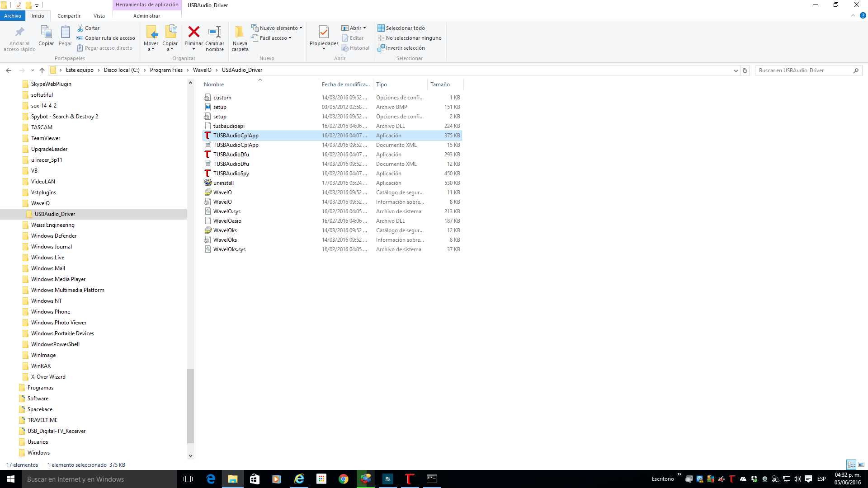Expand Program Files breadcrumb chevron
This screenshot has width=868, height=488.
(x=188, y=70)
